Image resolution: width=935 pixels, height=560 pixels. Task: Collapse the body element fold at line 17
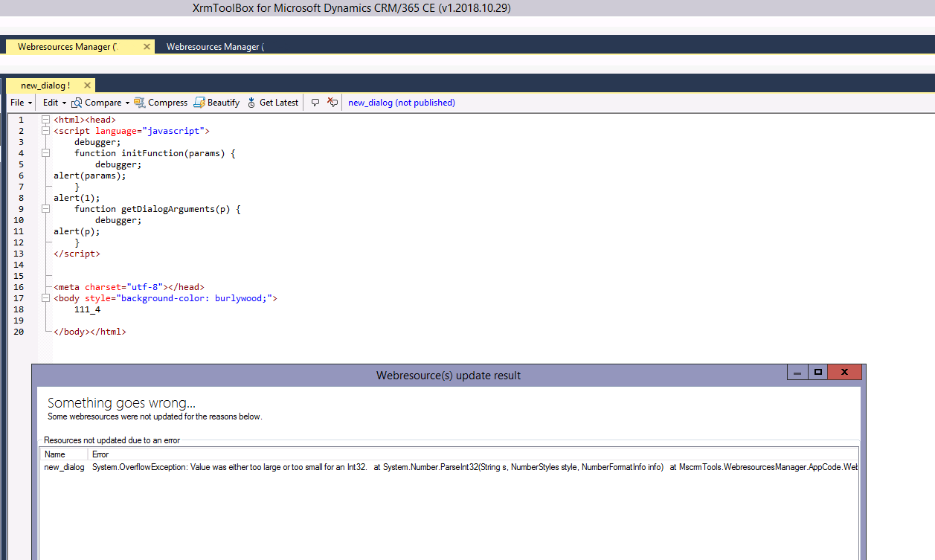[45, 297]
